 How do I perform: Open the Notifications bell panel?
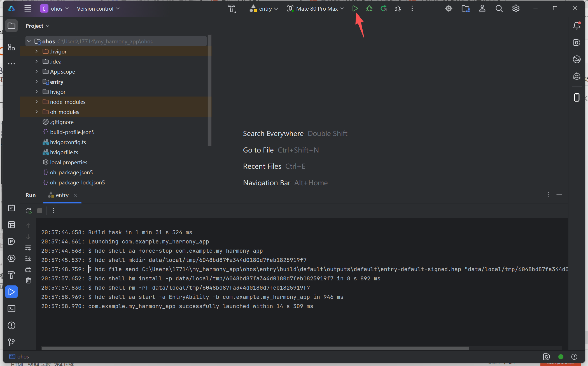[577, 26]
